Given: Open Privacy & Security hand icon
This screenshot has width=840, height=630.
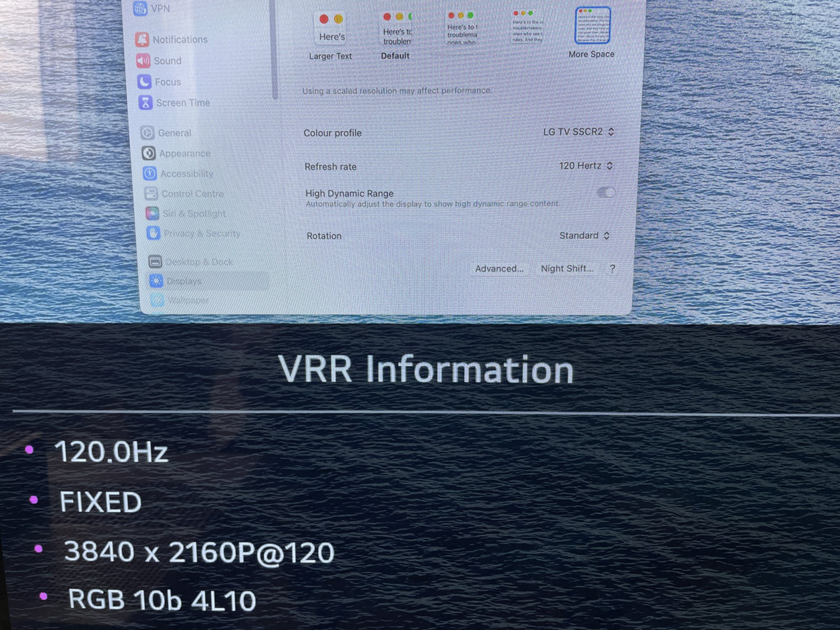Looking at the screenshot, I should [x=153, y=233].
